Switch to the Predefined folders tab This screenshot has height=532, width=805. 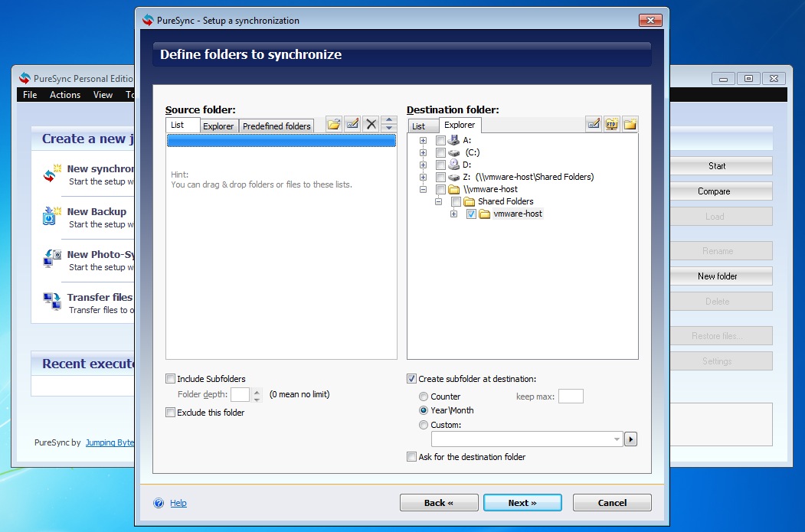(277, 126)
